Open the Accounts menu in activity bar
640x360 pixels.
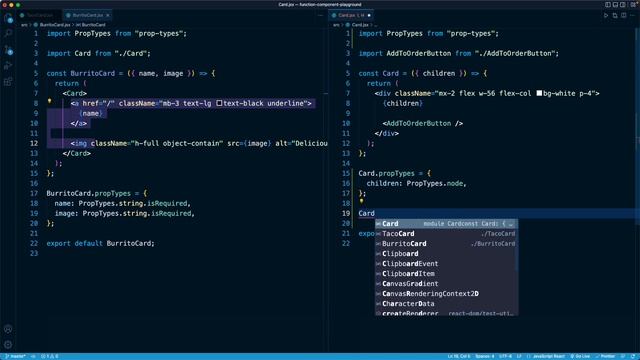8,329
